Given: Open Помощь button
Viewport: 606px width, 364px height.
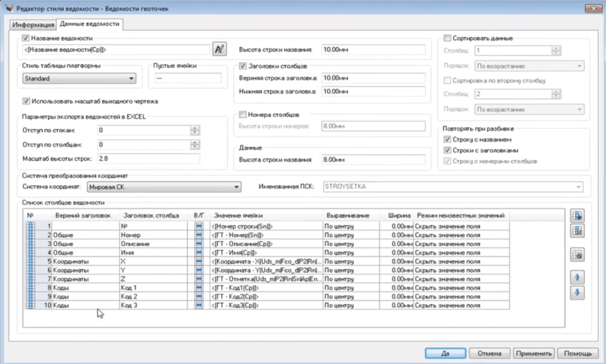Looking at the screenshot, I should (578, 353).
